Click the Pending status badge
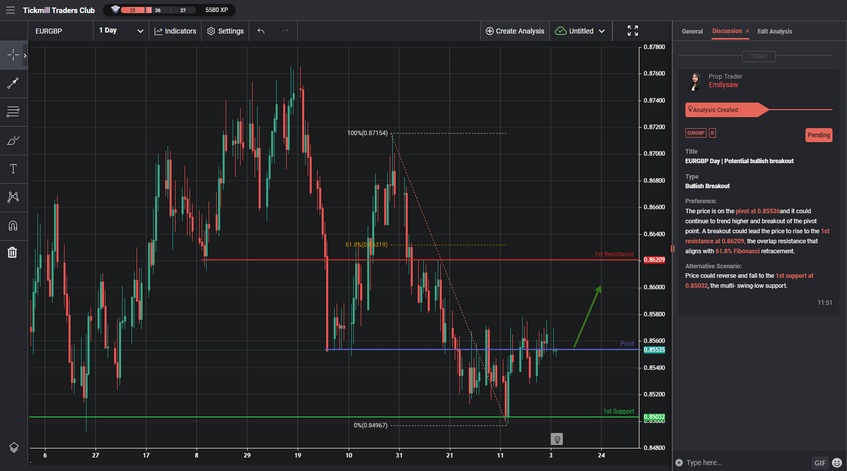 [818, 135]
